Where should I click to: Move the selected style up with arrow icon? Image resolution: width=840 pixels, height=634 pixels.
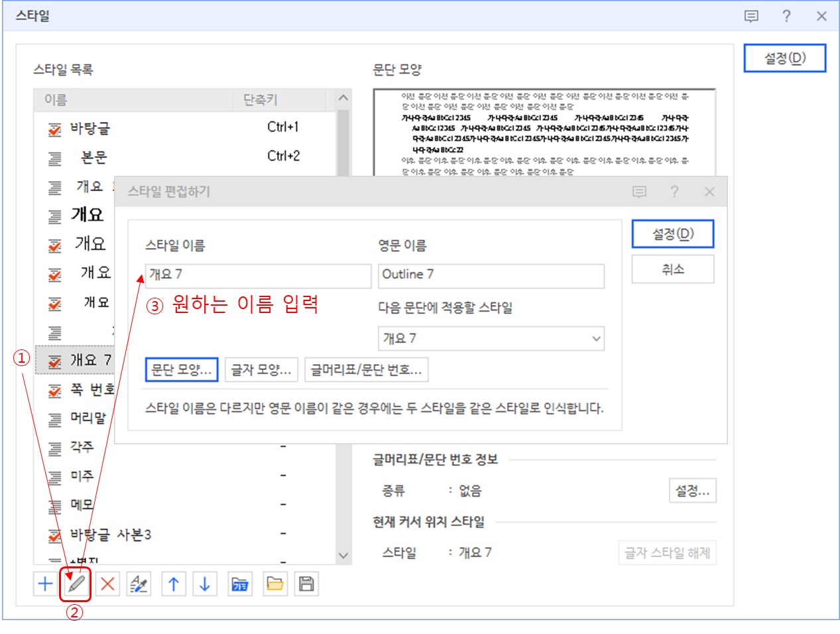pyautogui.click(x=173, y=584)
